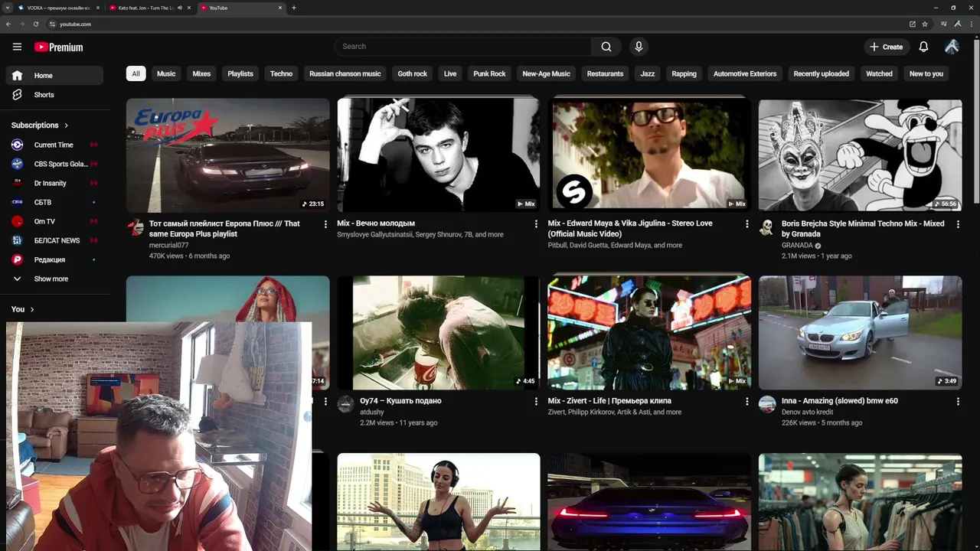Select the Watched filter chip
The image size is (980, 551).
click(x=879, y=73)
